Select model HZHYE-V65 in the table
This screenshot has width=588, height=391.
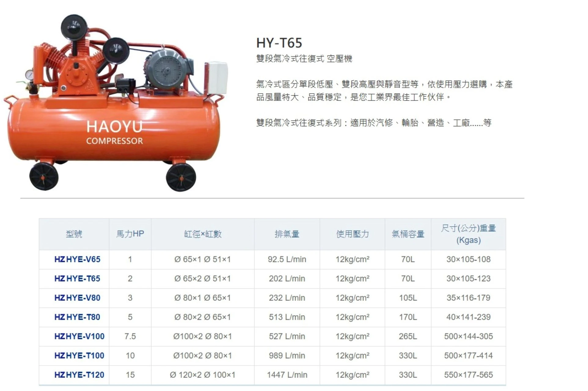77,260
